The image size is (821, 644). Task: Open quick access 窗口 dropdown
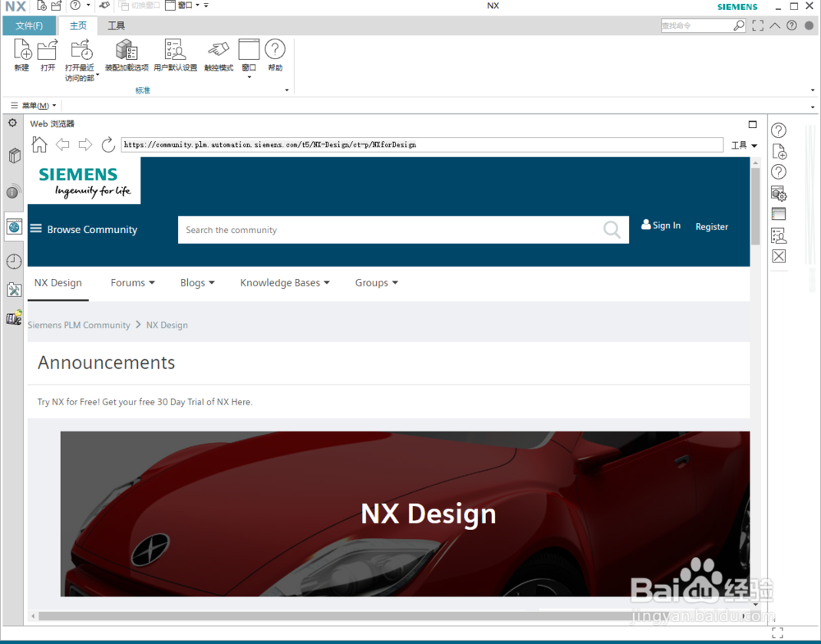182,5
